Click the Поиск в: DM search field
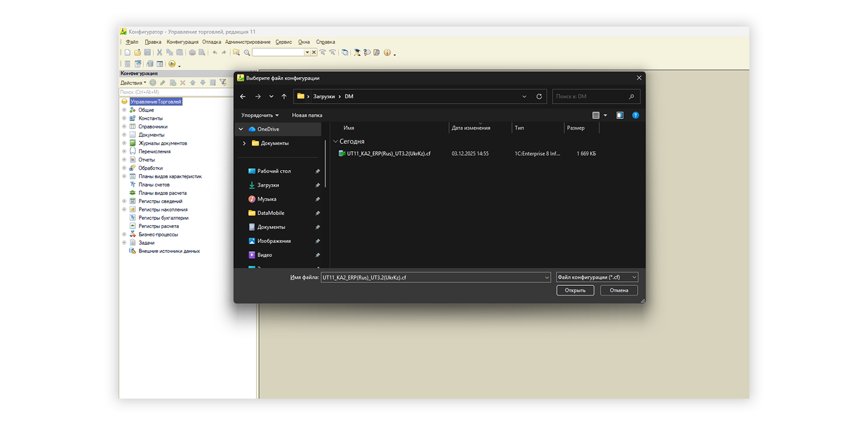This screenshot has width=868, height=434. tap(590, 97)
